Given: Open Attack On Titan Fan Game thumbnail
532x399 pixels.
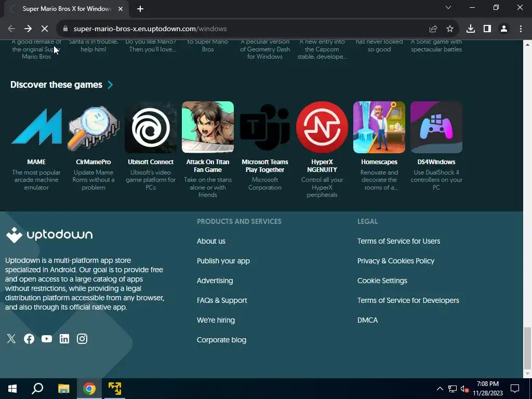Looking at the screenshot, I should [208, 127].
